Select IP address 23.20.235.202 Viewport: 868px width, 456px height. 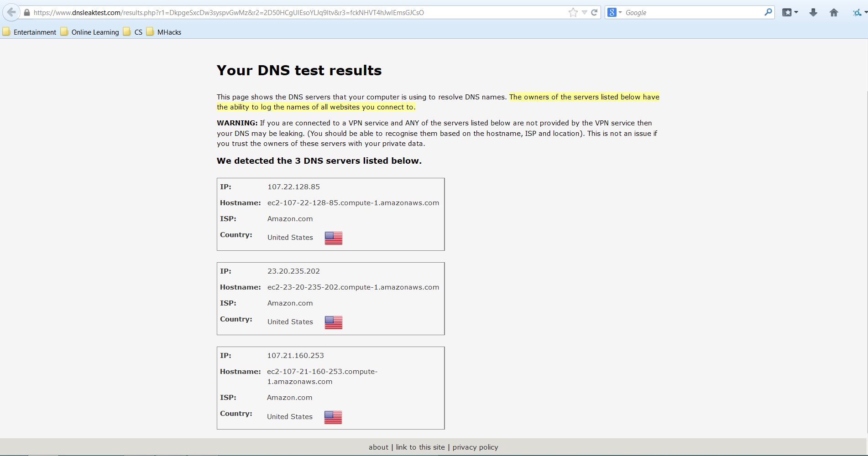(x=293, y=271)
